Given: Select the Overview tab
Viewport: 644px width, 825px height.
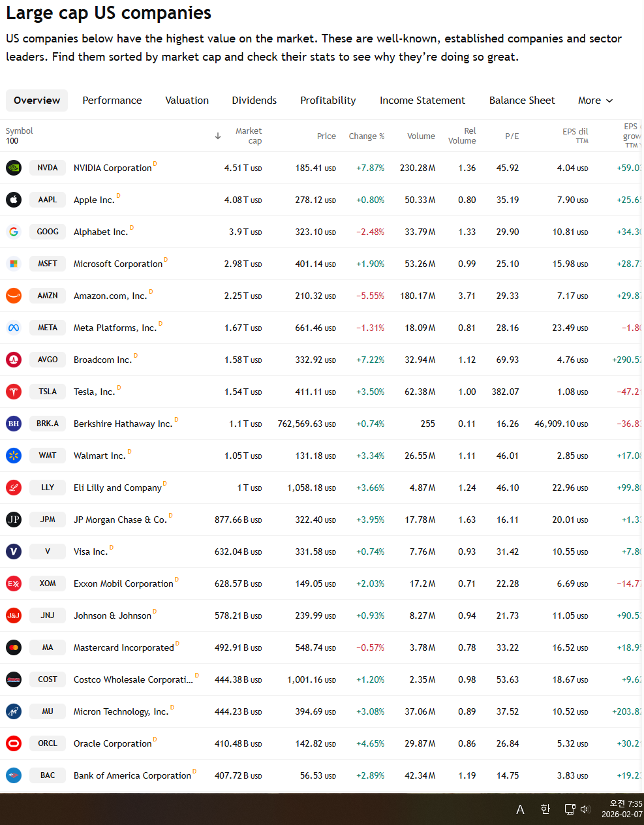Looking at the screenshot, I should click(x=37, y=101).
